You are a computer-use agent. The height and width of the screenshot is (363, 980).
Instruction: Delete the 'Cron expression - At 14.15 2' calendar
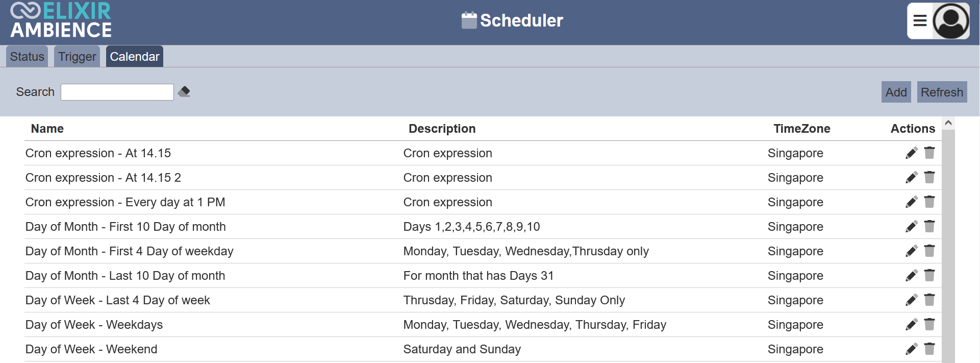pyautogui.click(x=929, y=178)
